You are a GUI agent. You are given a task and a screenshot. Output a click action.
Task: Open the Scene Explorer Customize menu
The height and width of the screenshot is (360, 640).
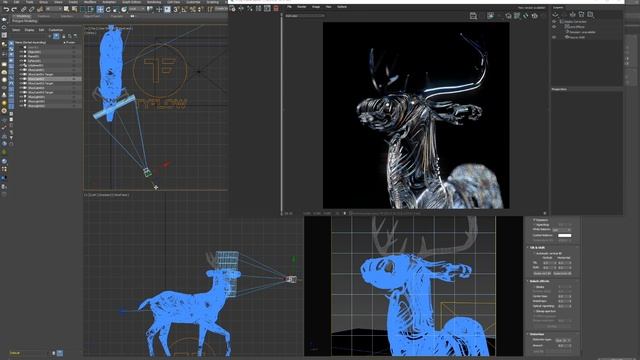pos(56,30)
